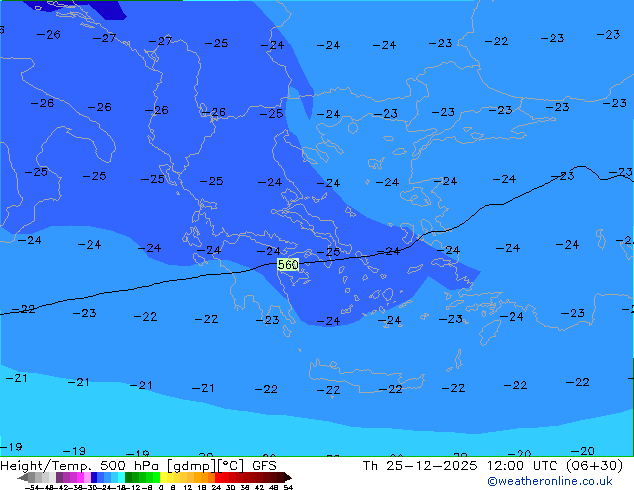Click the legend value label 24

click(216, 488)
